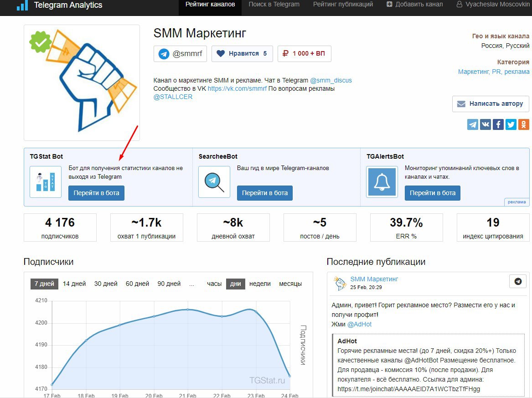Screen dimensions: 532x398
Task: Share the channel via the VK icon
Action: click(x=486, y=124)
